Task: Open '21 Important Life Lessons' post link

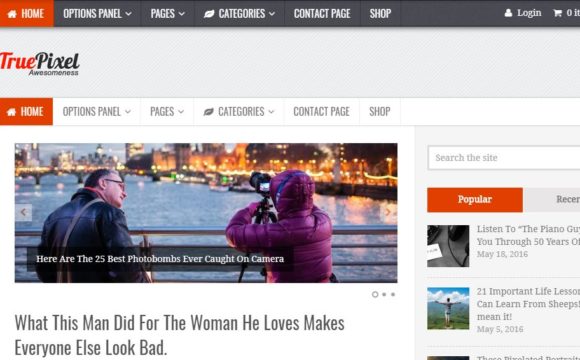Action: [x=528, y=304]
